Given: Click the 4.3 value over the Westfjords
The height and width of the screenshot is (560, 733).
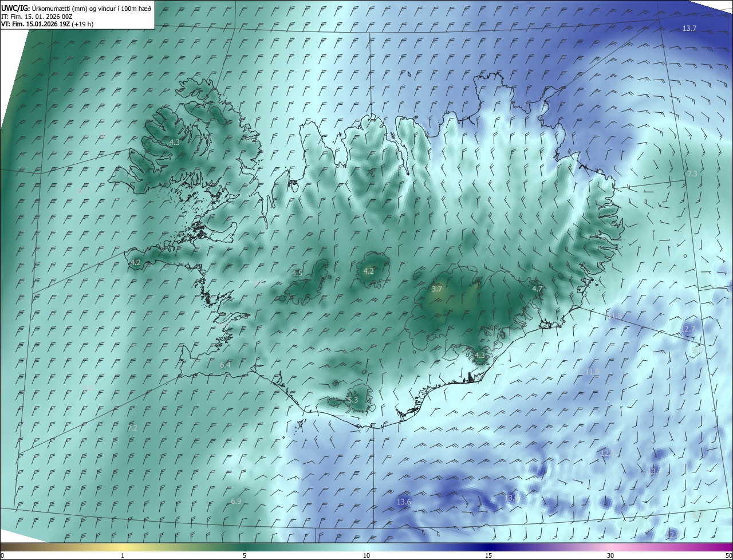Looking at the screenshot, I should tap(175, 142).
